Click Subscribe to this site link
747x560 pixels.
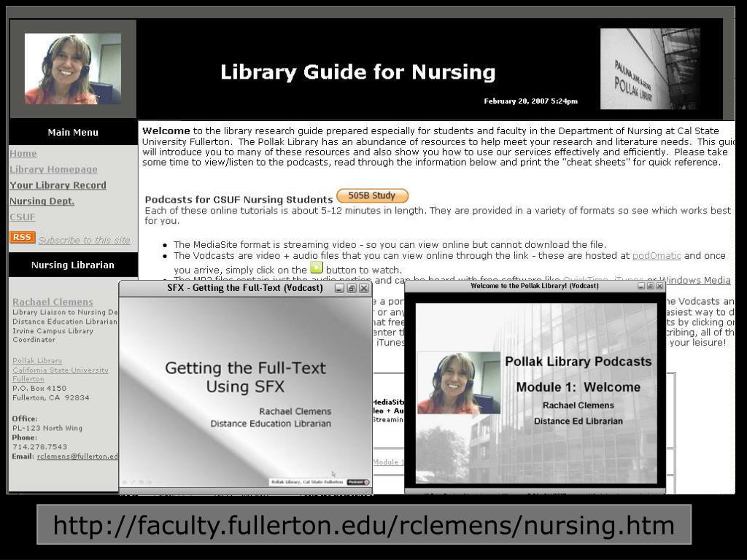pyautogui.click(x=85, y=240)
